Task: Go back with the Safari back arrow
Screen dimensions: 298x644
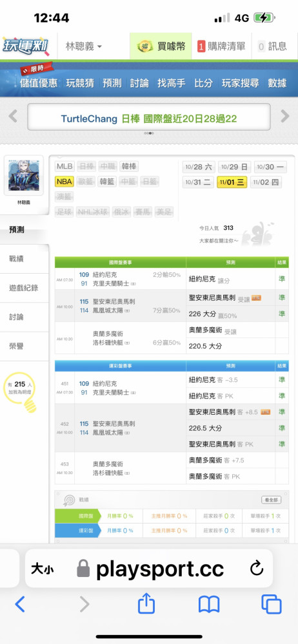Action: [19, 605]
